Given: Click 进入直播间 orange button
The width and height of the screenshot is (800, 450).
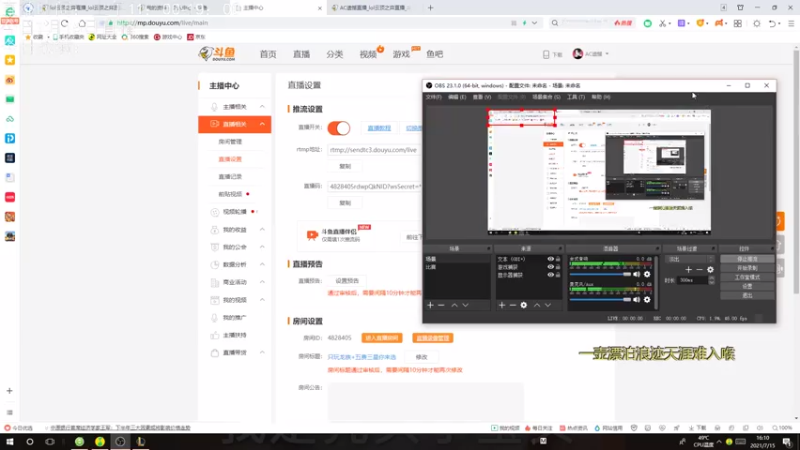Looking at the screenshot, I should (382, 338).
